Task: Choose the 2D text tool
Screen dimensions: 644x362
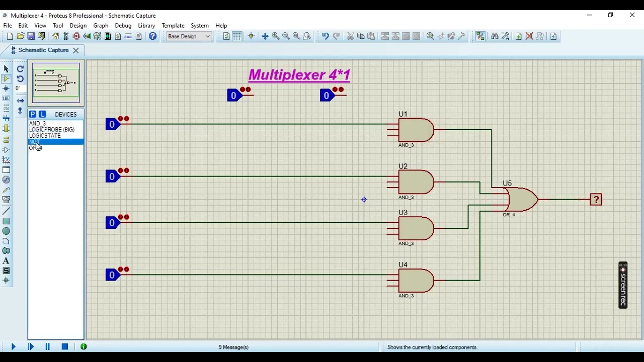Action: click(6, 261)
